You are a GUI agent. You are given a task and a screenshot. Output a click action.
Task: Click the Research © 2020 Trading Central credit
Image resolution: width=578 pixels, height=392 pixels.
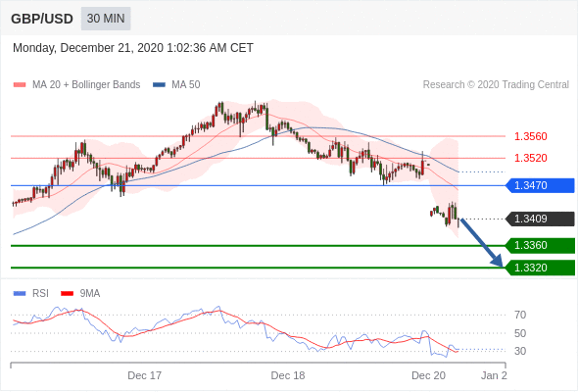point(496,85)
